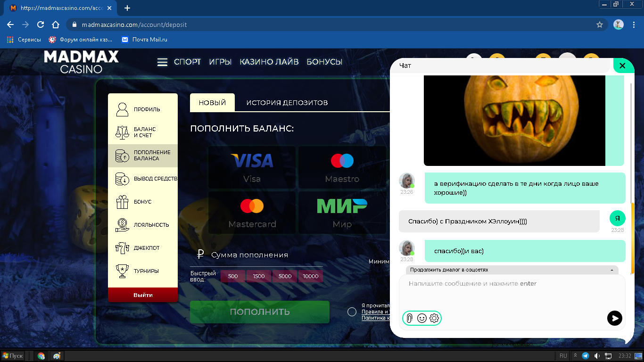The height and width of the screenshot is (362, 644).
Task: Open ДЖЕКПОТ sidebar item
Action: [143, 248]
